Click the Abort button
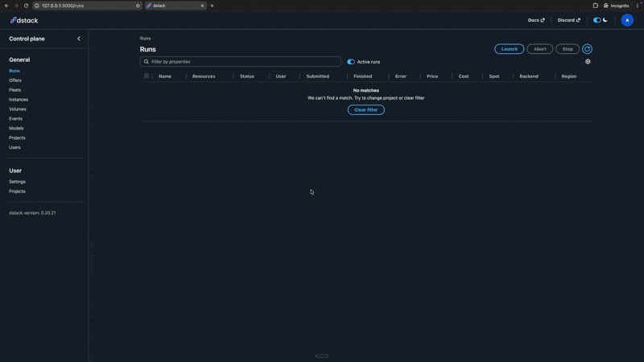Image resolution: width=644 pixels, height=362 pixels. click(x=539, y=49)
